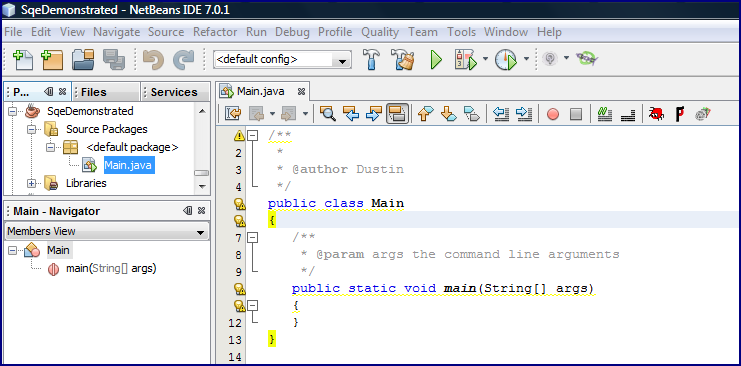Close the Main.java editor tab
This screenshot has width=741, height=366.
click(x=301, y=91)
